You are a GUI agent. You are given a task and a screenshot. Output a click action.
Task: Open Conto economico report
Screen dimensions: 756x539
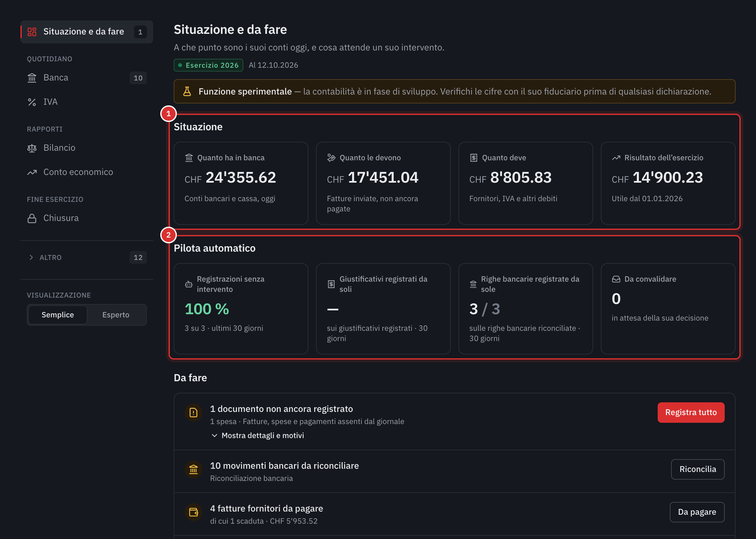[87, 172]
